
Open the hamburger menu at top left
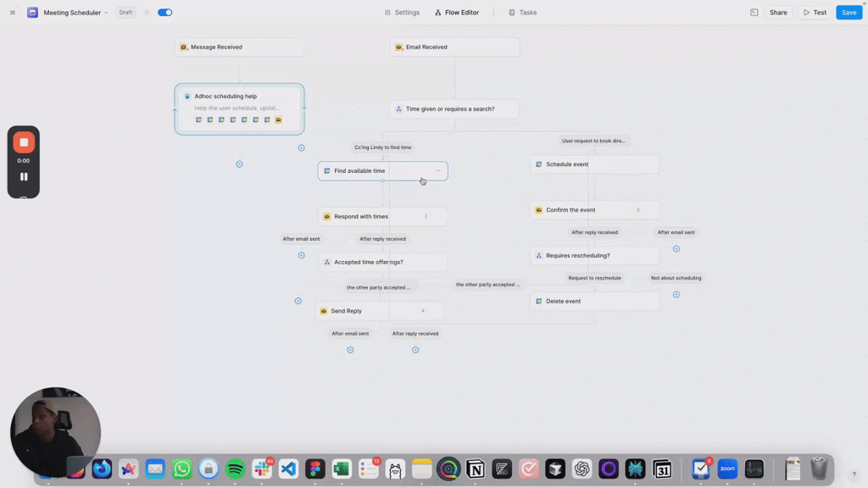tap(13, 13)
